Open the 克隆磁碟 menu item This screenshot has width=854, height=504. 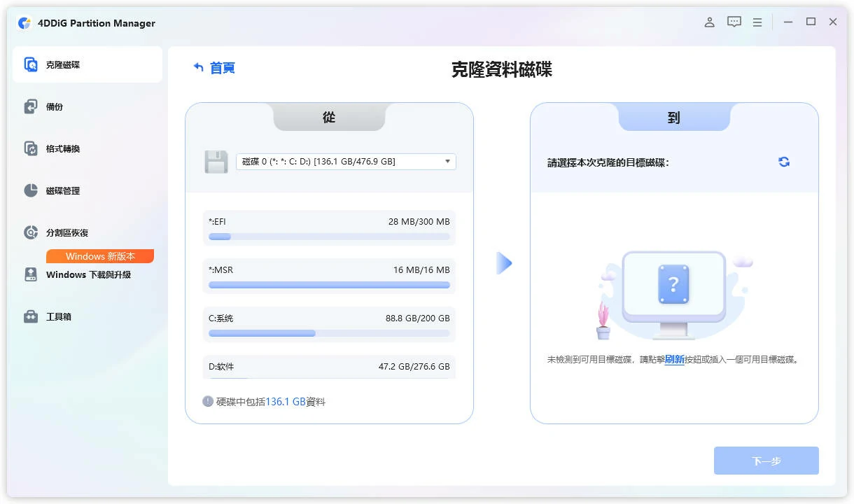pyautogui.click(x=87, y=64)
